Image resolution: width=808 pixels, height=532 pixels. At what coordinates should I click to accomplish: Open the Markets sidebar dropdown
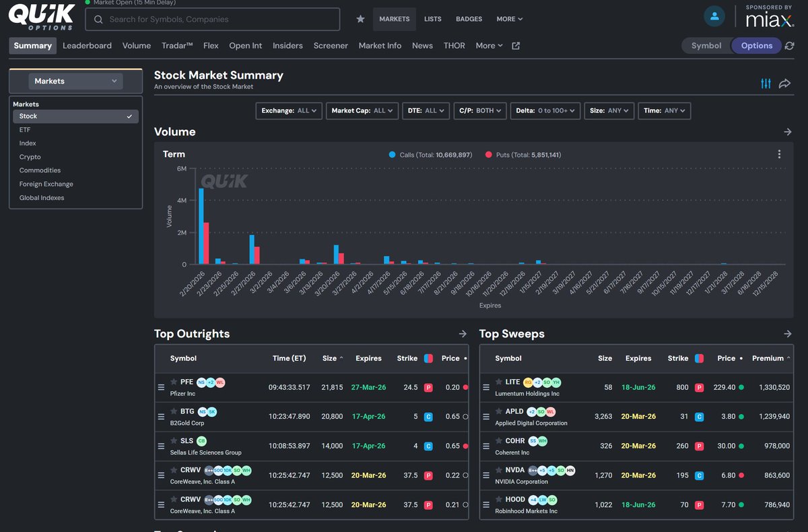pos(75,81)
